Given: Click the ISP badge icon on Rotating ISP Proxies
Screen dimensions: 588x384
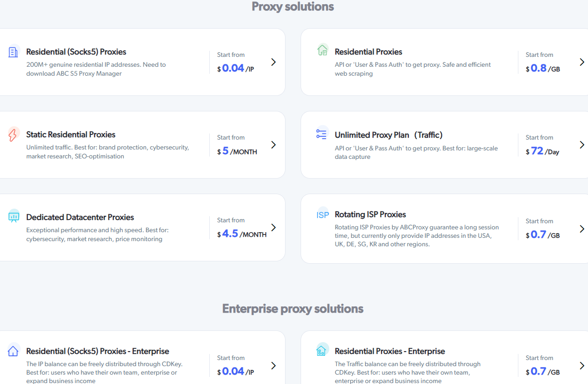Looking at the screenshot, I should (x=323, y=214).
